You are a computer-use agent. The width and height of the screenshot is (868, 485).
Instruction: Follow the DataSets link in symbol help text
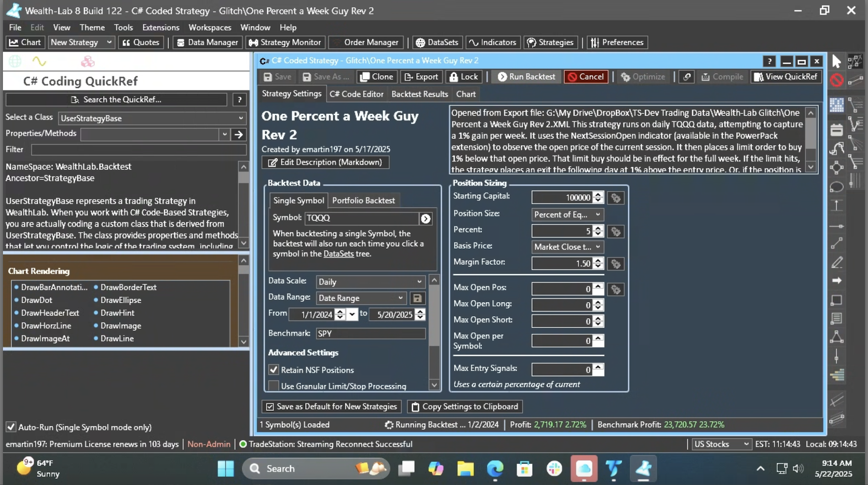[339, 254]
